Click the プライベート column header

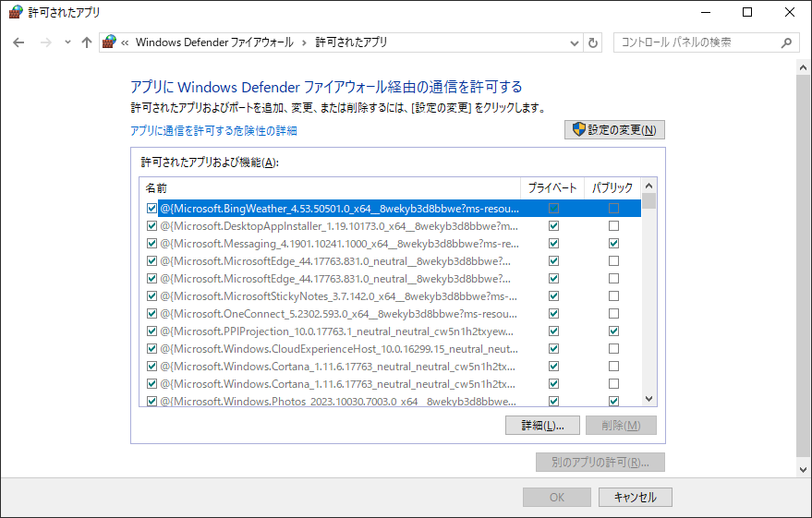[552, 187]
